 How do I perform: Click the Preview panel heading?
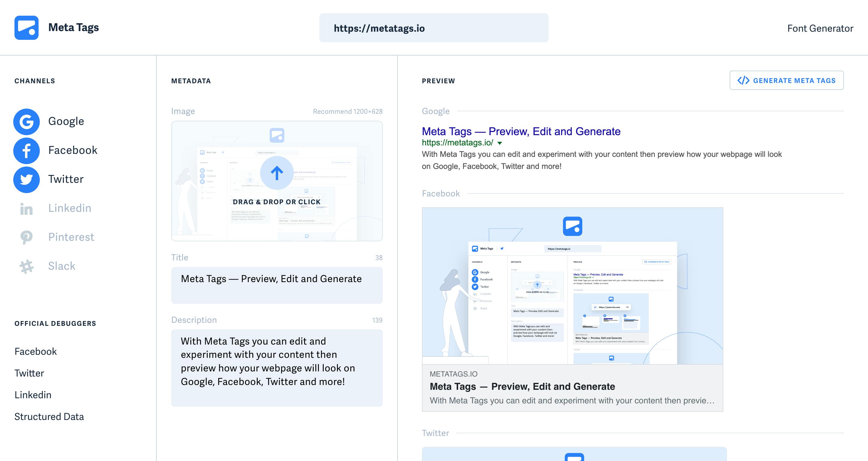click(439, 81)
